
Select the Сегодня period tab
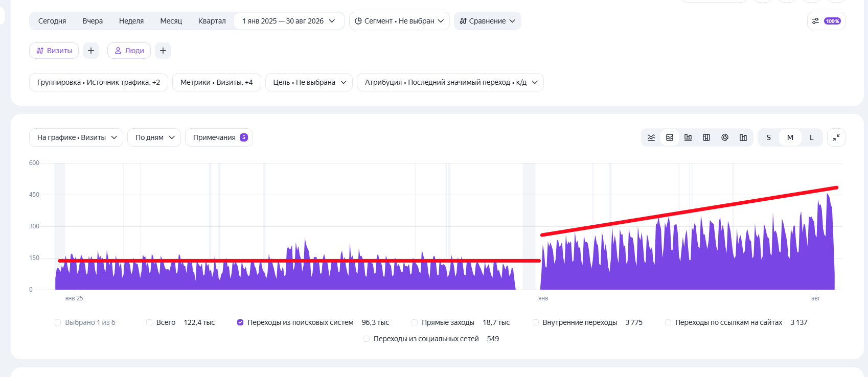pos(52,21)
